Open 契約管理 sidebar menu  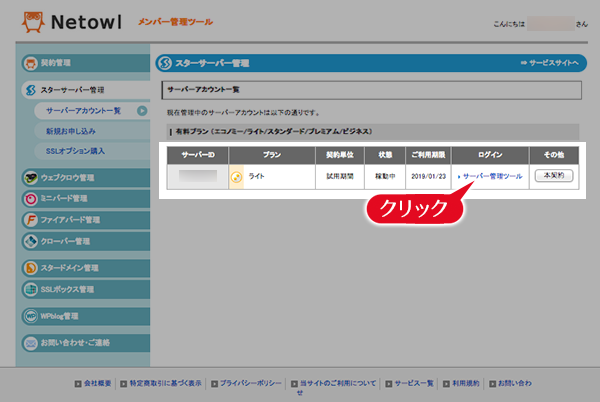86,63
